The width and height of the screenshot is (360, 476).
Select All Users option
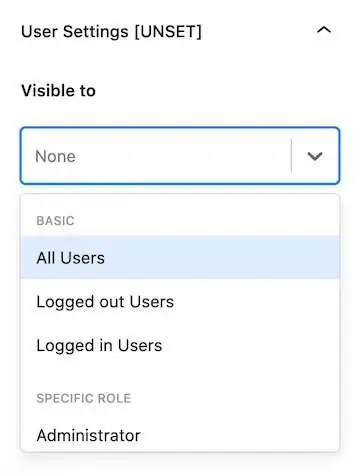[x=71, y=258]
